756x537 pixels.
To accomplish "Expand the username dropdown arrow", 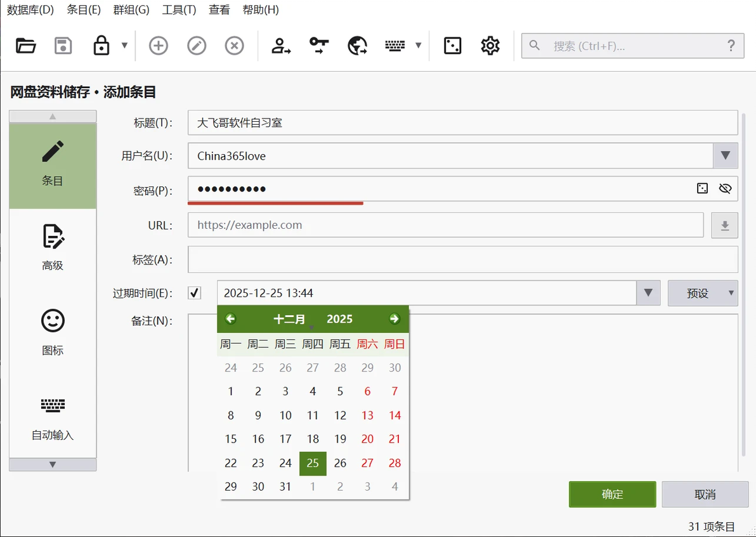I will pyautogui.click(x=725, y=156).
